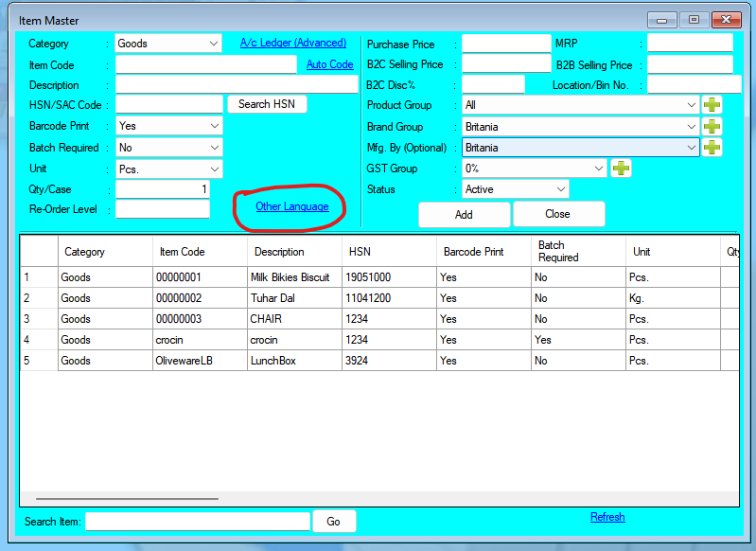Open the Category dropdown showing Goods
This screenshot has height=551, width=756.
click(x=168, y=44)
